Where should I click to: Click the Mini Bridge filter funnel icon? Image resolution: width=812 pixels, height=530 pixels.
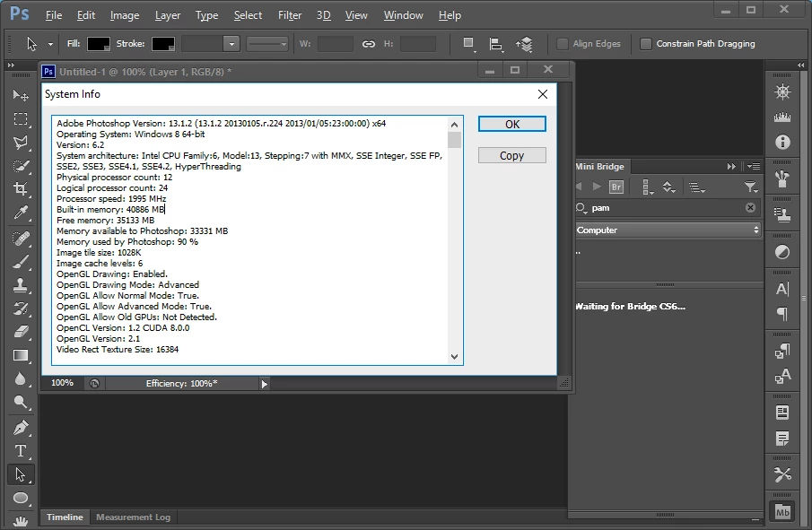click(x=751, y=187)
